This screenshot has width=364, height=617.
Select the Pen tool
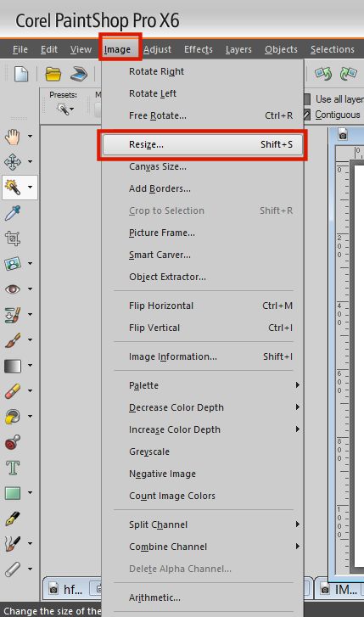[x=13, y=519]
